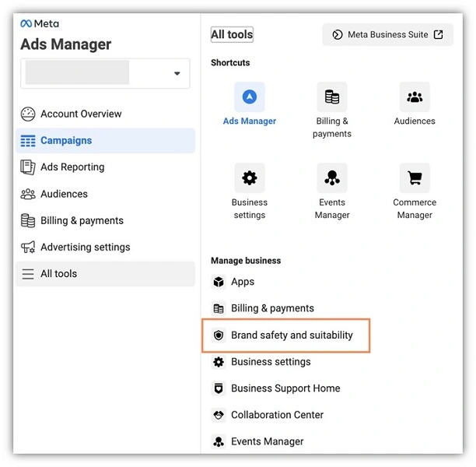Click the Manage business section heading
Image resolution: width=476 pixels, height=467 pixels.
click(246, 261)
